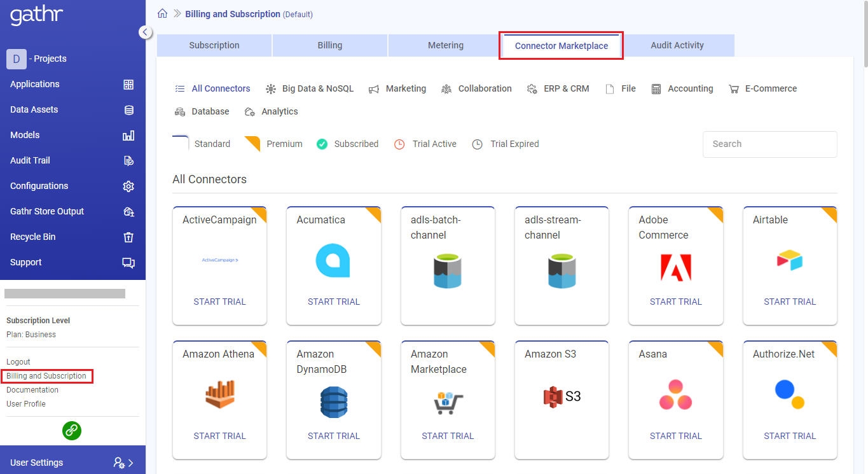Click the home icon in breadcrumb
This screenshot has width=868, height=474.
pos(163,13)
